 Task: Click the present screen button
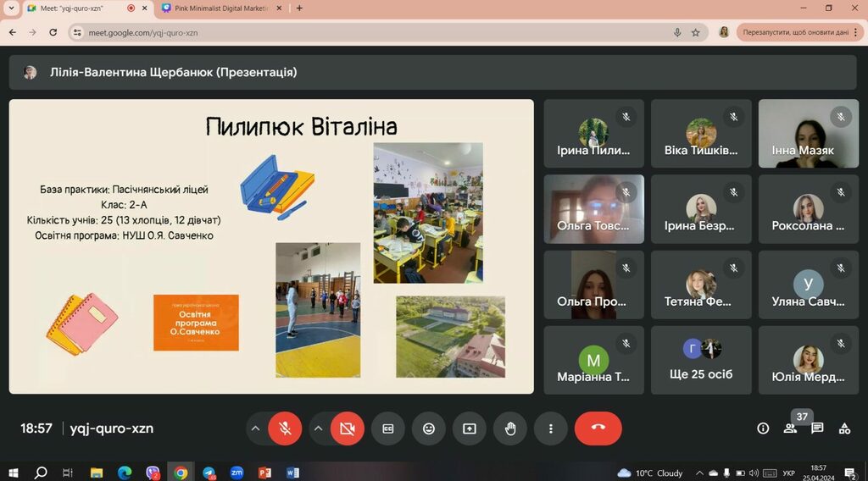(470, 428)
